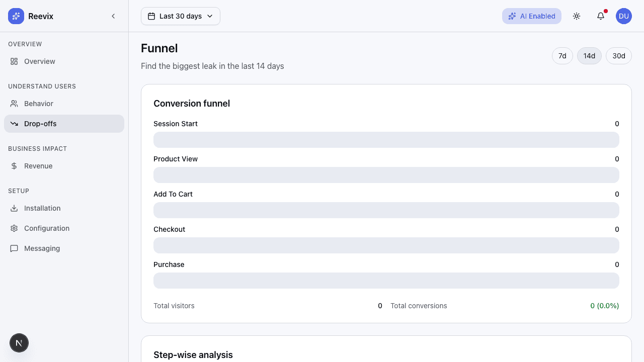The image size is (644, 362).
Task: Open the Behavior section icon
Action: coord(14,104)
